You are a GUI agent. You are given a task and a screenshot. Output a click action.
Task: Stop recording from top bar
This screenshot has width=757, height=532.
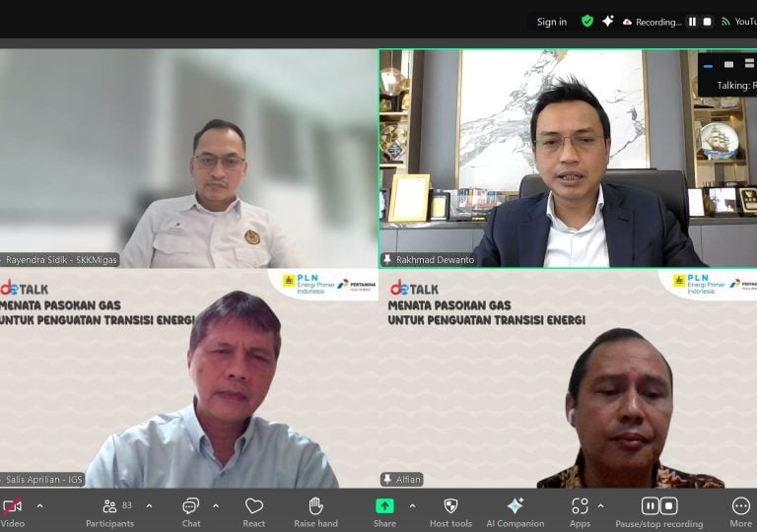tap(708, 22)
